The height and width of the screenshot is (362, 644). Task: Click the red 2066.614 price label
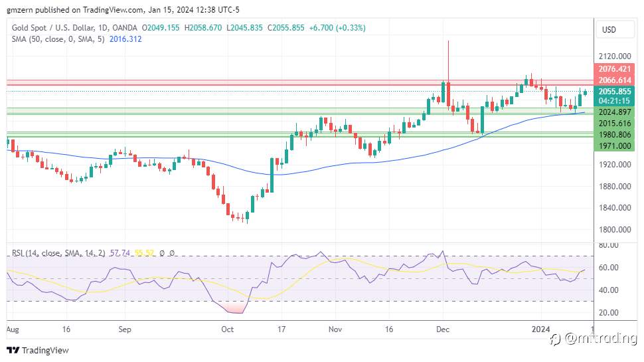(614, 80)
